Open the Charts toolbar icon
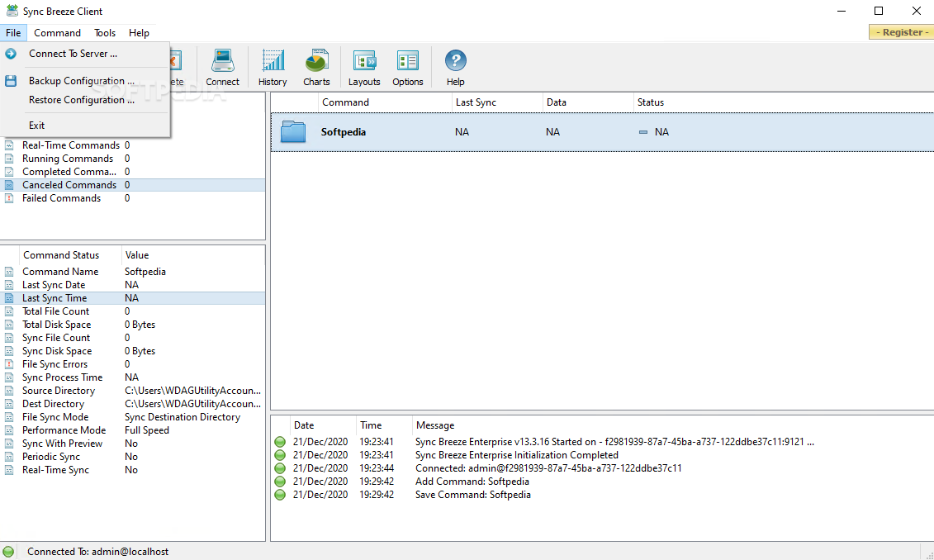Viewport: 934px width, 560px height. click(x=316, y=61)
